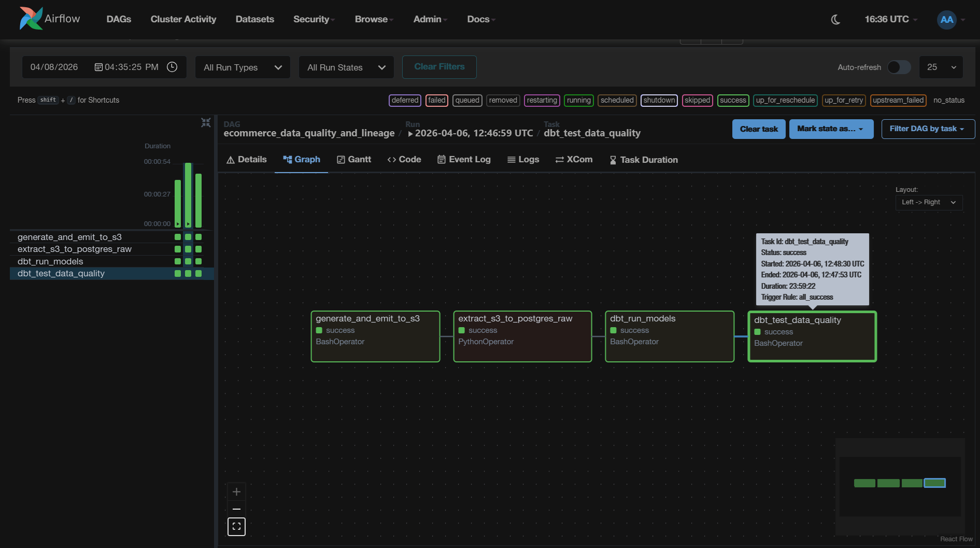The width and height of the screenshot is (980, 548).
Task: Open the All Run States dropdown
Action: click(346, 67)
